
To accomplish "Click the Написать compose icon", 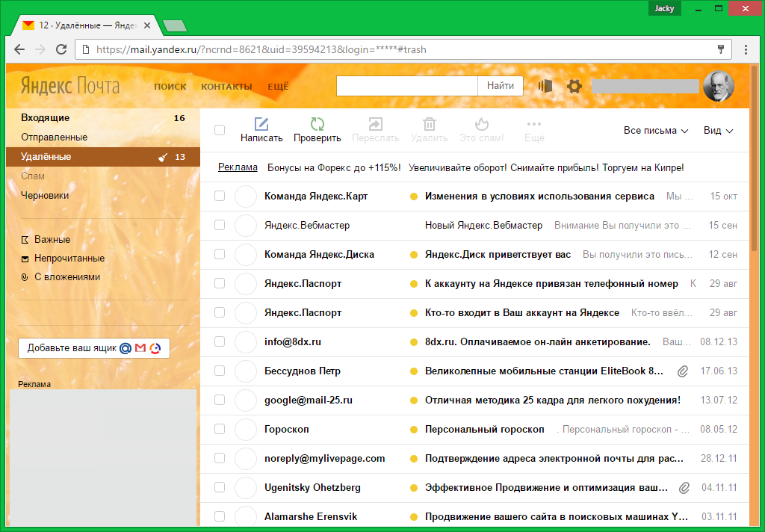I will pos(261,124).
